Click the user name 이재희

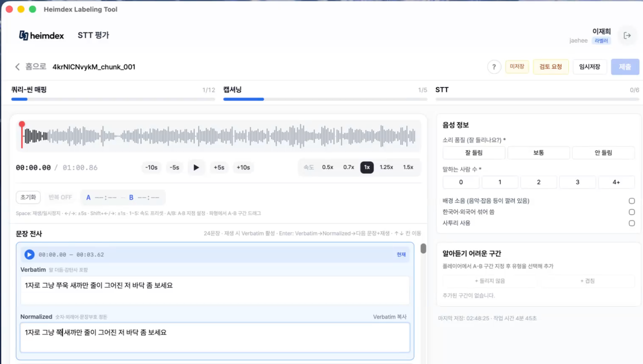pos(602,31)
